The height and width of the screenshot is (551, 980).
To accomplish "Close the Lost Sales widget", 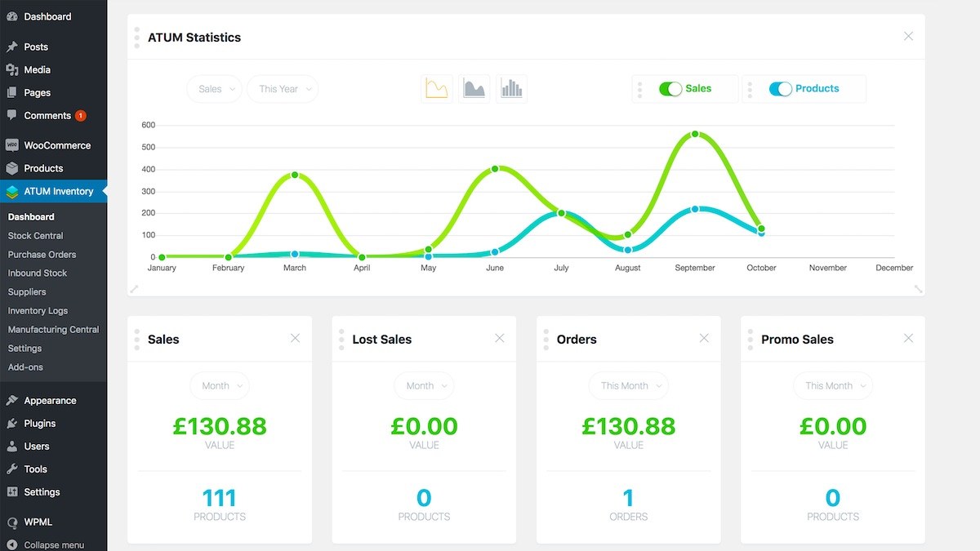I will coord(500,338).
